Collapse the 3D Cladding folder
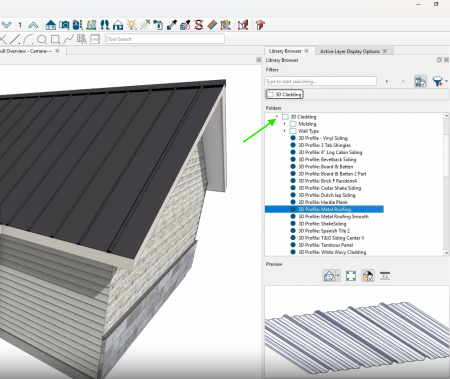The width and height of the screenshot is (450, 379). pyautogui.click(x=277, y=117)
